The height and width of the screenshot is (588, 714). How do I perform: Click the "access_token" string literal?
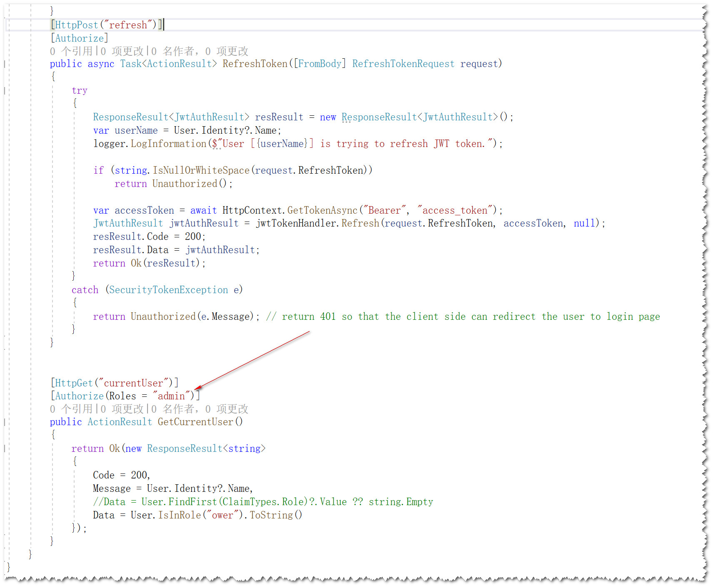click(x=454, y=211)
